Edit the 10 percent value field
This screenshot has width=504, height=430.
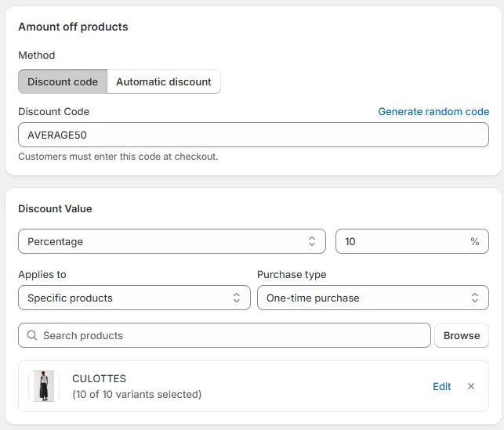[412, 241]
